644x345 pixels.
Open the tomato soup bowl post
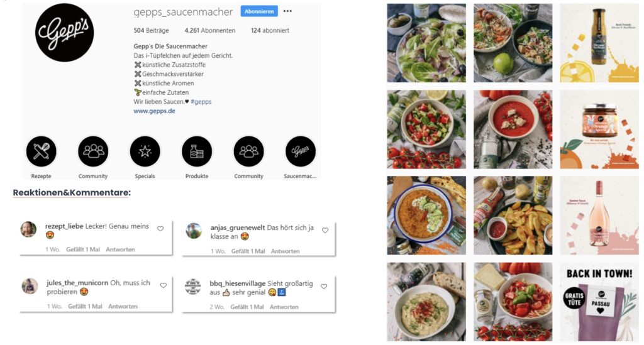(513, 129)
